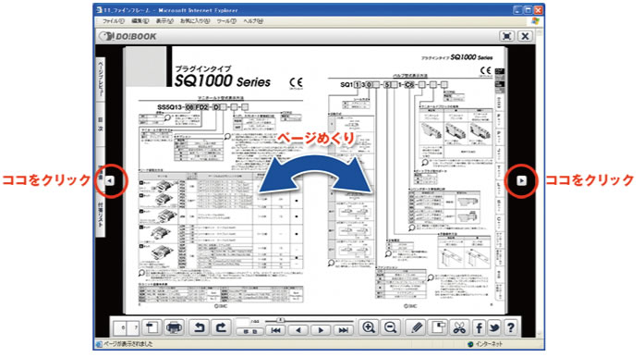Click the sticky note icon
Screen dimensions: 644x357
point(438,327)
